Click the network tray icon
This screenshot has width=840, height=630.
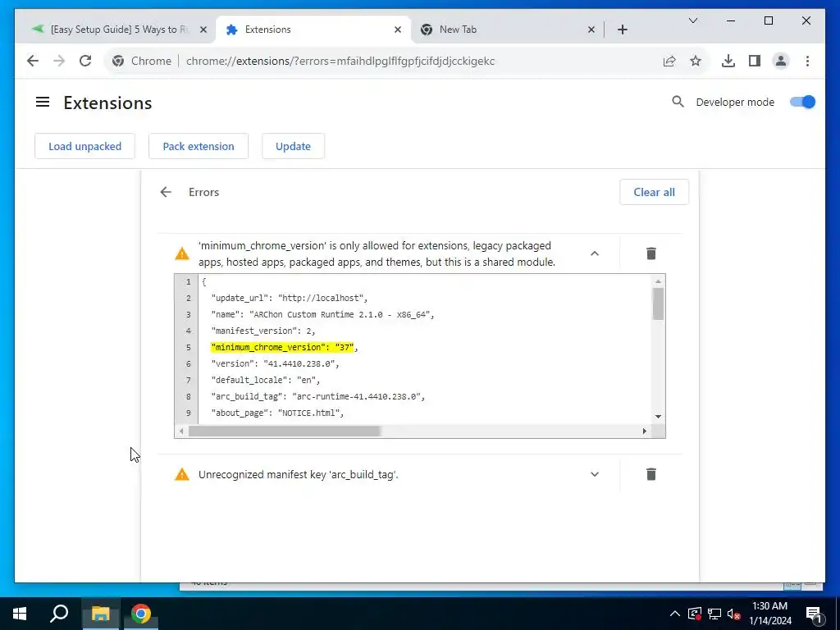(714, 614)
